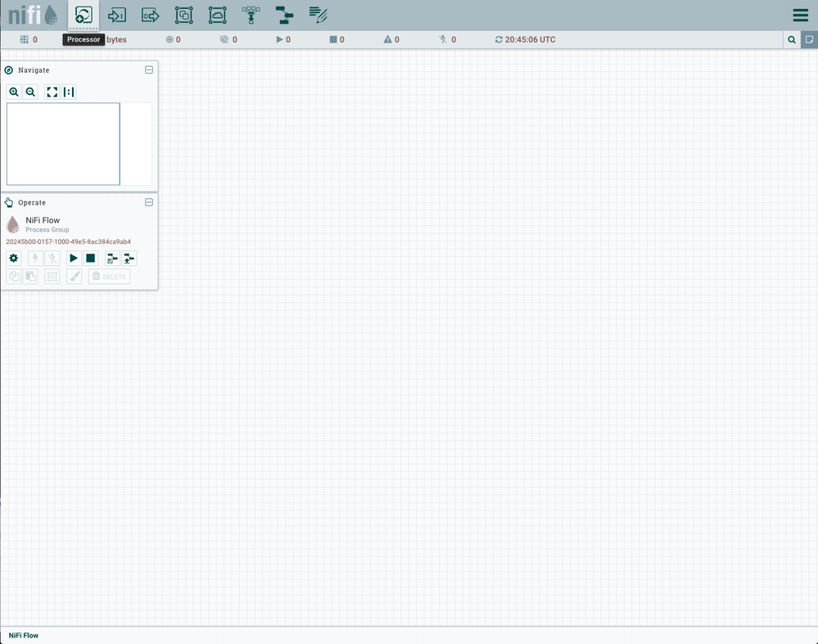Stop the flow with stop button
Image resolution: width=818 pixels, height=644 pixels.
[x=90, y=258]
